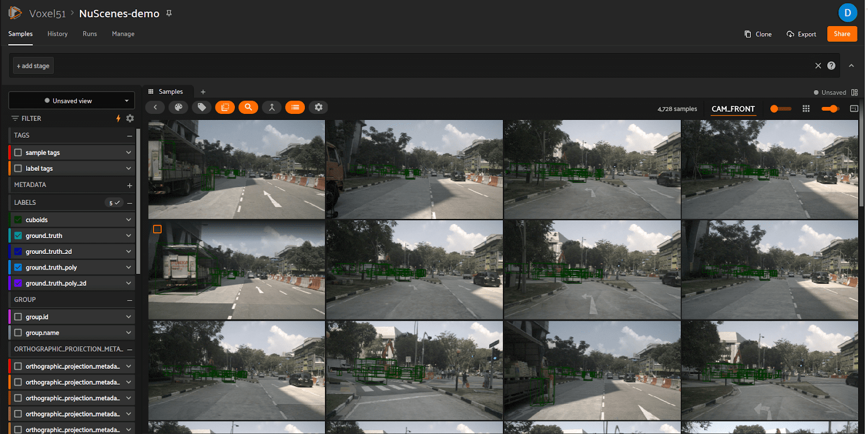Open the browse operations list

pyautogui.click(x=295, y=107)
